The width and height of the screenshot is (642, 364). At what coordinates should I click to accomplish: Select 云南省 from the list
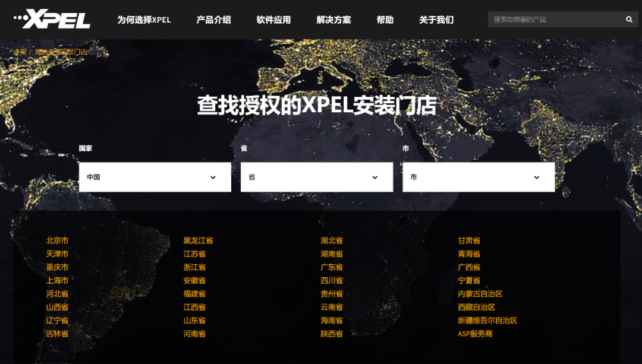[332, 307]
